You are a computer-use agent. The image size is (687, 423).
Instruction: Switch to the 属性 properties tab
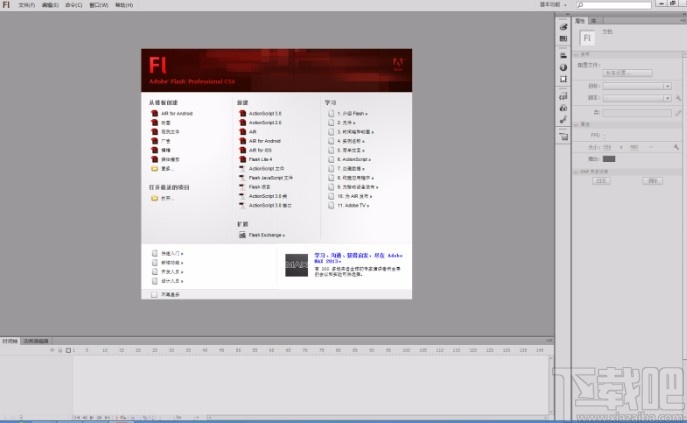580,21
